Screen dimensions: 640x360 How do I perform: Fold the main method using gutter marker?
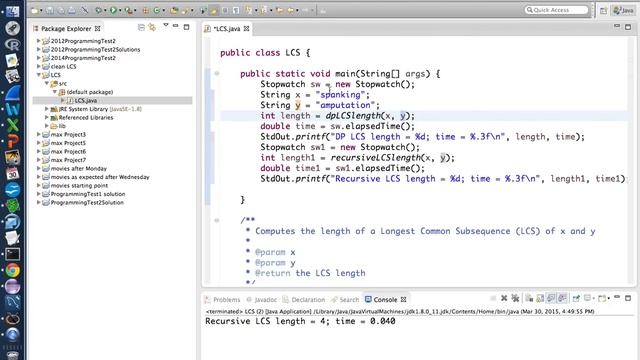[x=217, y=73]
